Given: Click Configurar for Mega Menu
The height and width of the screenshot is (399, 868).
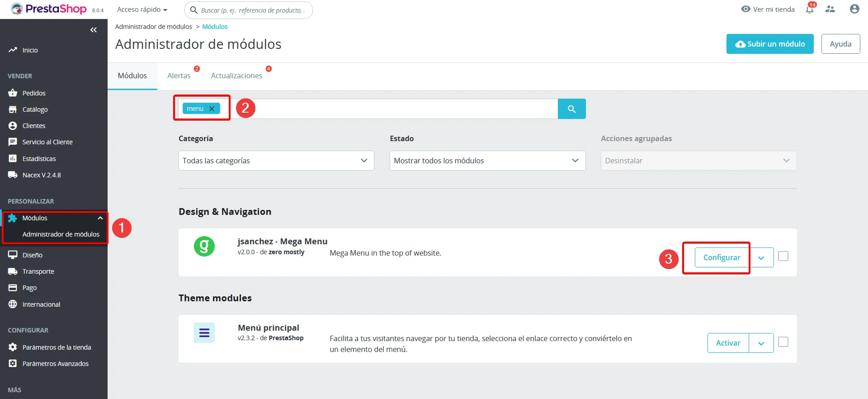Looking at the screenshot, I should tap(722, 257).
